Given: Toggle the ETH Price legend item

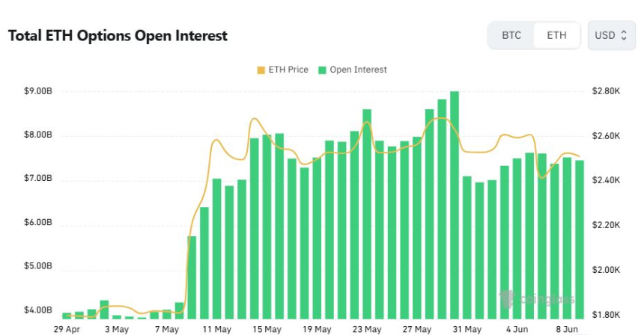Looking at the screenshot, I should [282, 70].
